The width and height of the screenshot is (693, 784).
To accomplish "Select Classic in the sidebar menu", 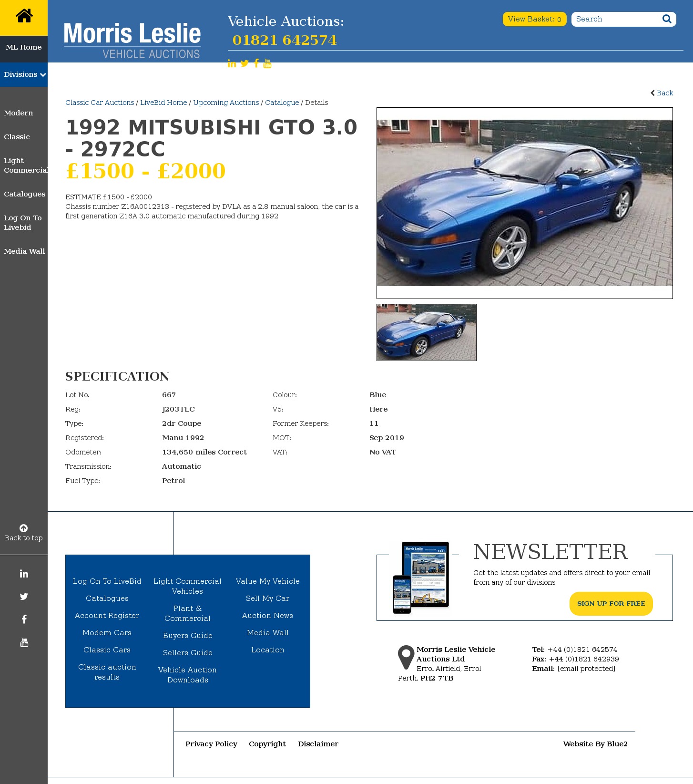I will pos(17,137).
